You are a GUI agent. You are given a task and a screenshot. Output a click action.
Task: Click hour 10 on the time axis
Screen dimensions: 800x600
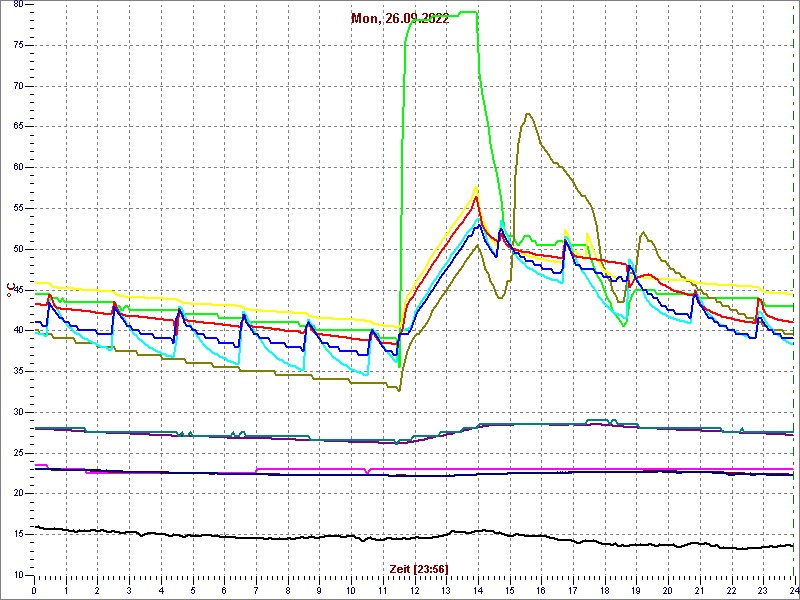pos(351,590)
